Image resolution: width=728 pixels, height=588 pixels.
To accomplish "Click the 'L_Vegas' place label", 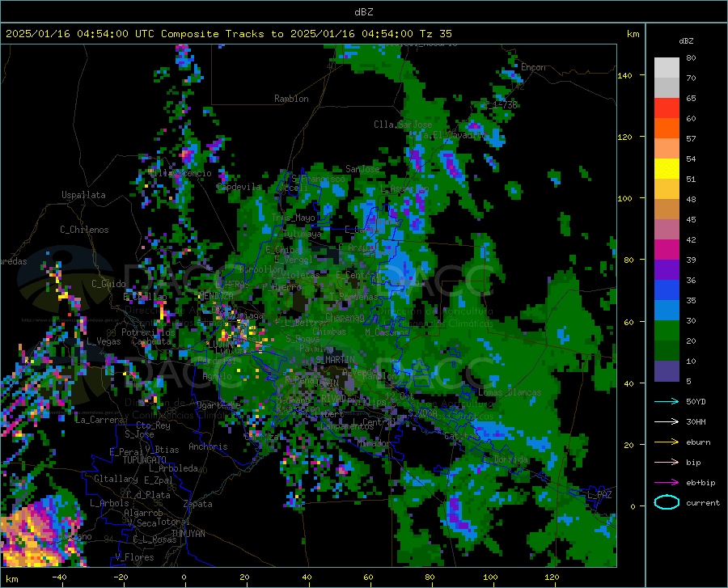I will [x=104, y=341].
